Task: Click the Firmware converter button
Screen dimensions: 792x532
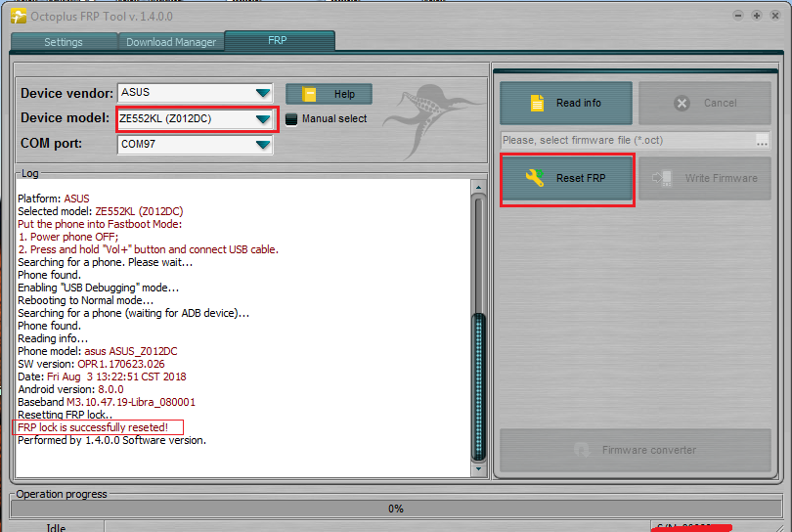Action: 636,450
